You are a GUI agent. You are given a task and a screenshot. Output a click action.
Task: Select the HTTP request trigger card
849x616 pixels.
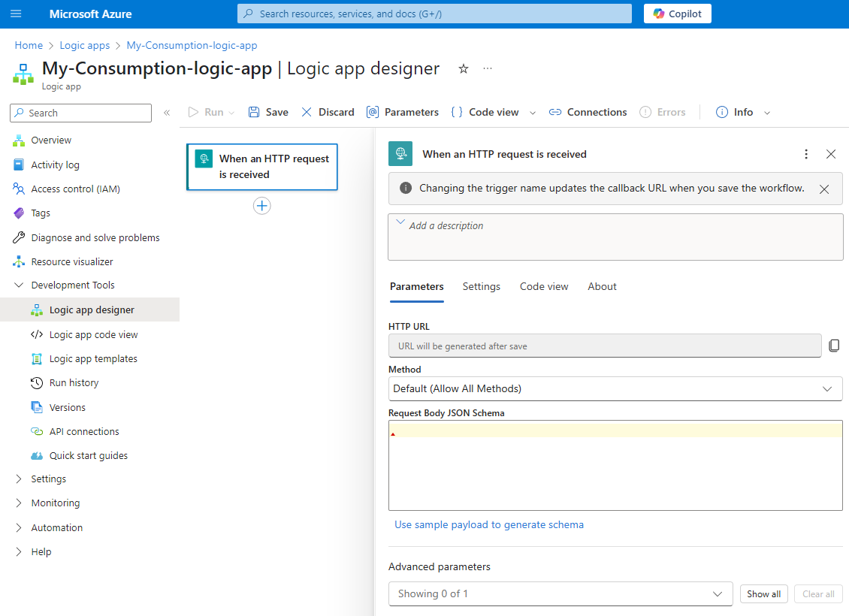(x=262, y=167)
